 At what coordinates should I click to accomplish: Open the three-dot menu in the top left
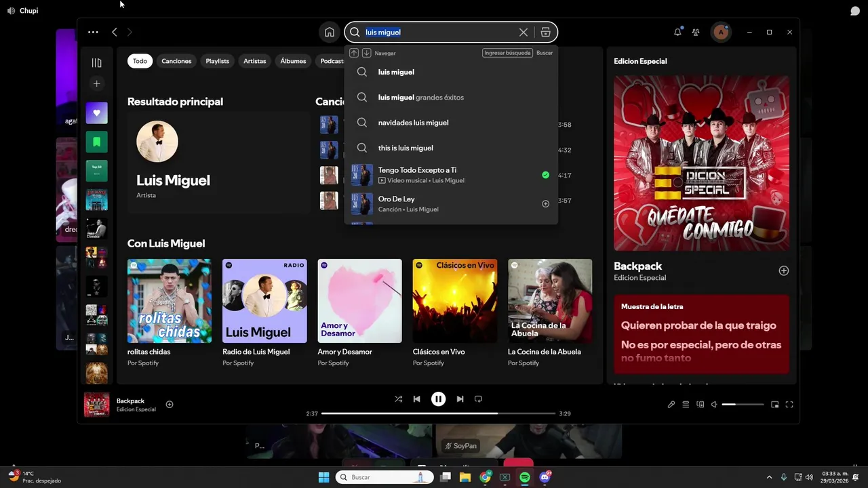(x=93, y=32)
